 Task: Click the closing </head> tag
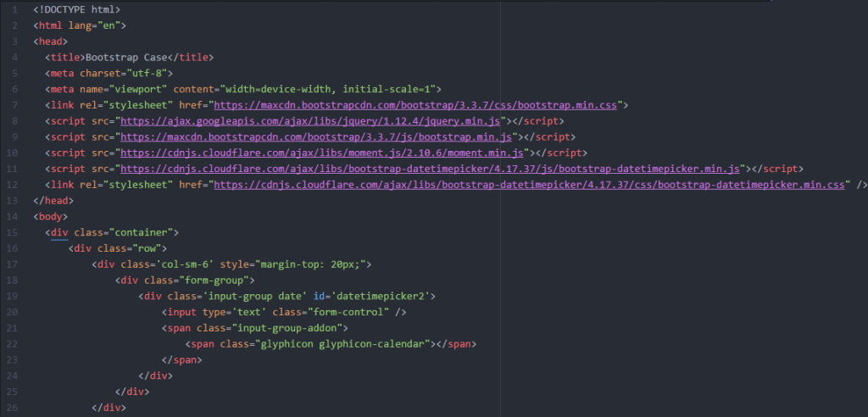(53, 201)
